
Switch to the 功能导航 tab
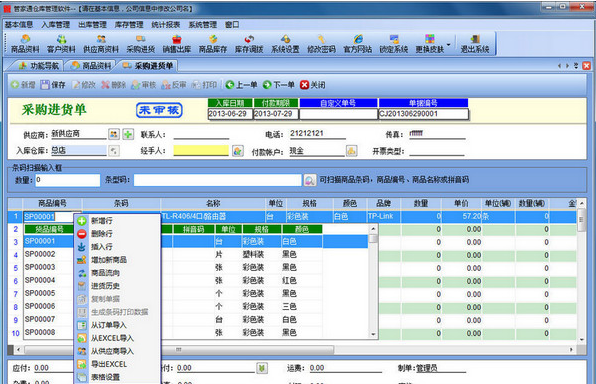(38, 66)
